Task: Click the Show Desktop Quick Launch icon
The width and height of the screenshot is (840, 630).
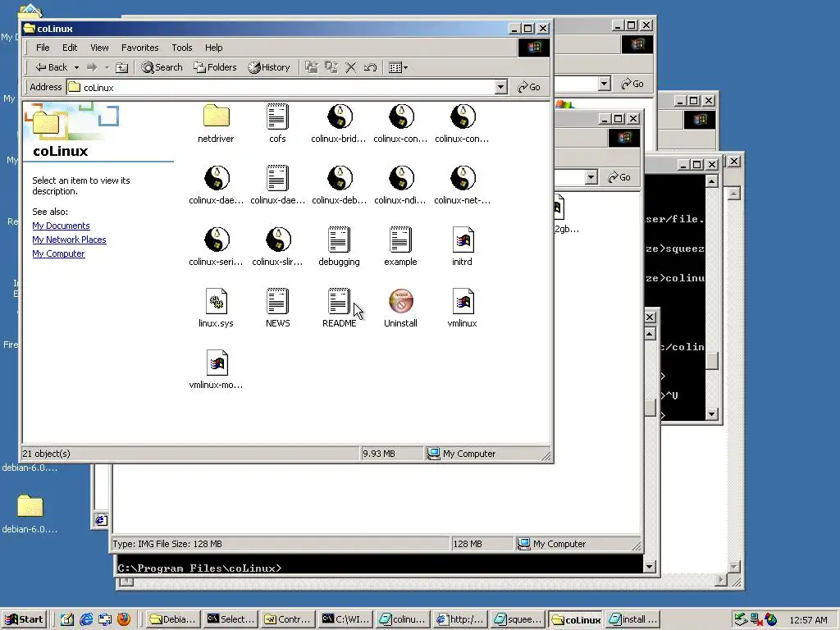Action: [x=67, y=619]
